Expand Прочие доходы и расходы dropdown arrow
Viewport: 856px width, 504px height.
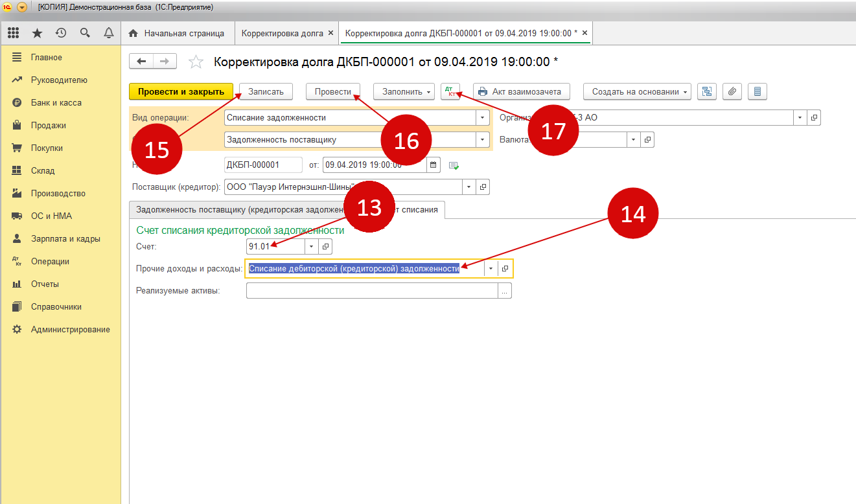[x=491, y=268]
